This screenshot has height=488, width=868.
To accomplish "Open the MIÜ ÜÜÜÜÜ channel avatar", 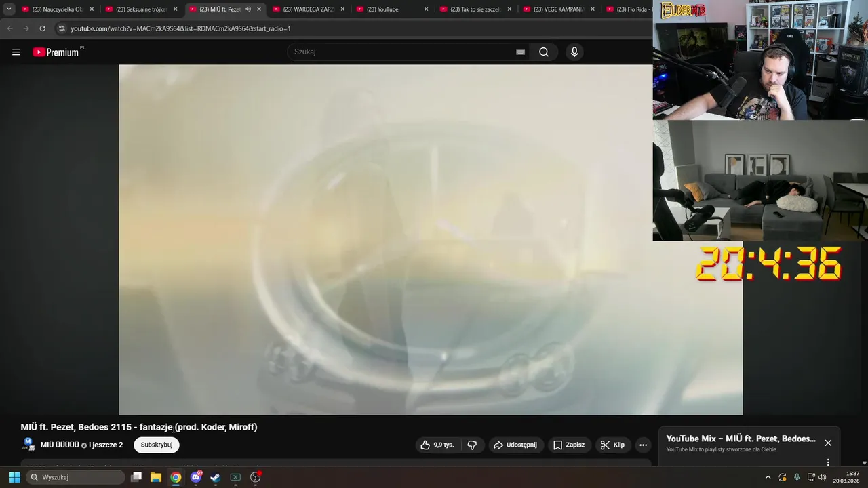I will pyautogui.click(x=28, y=445).
